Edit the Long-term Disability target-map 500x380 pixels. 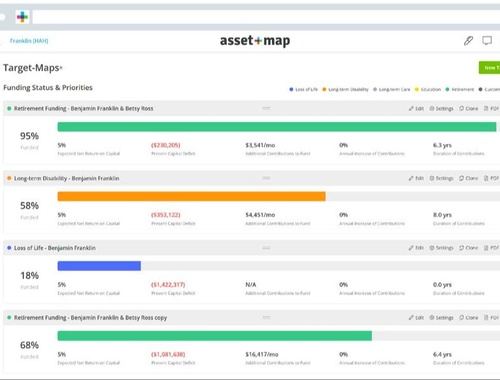pyautogui.click(x=416, y=178)
